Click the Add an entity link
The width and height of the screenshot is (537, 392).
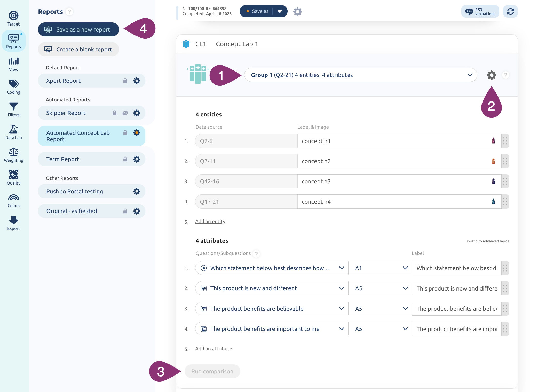click(x=210, y=221)
